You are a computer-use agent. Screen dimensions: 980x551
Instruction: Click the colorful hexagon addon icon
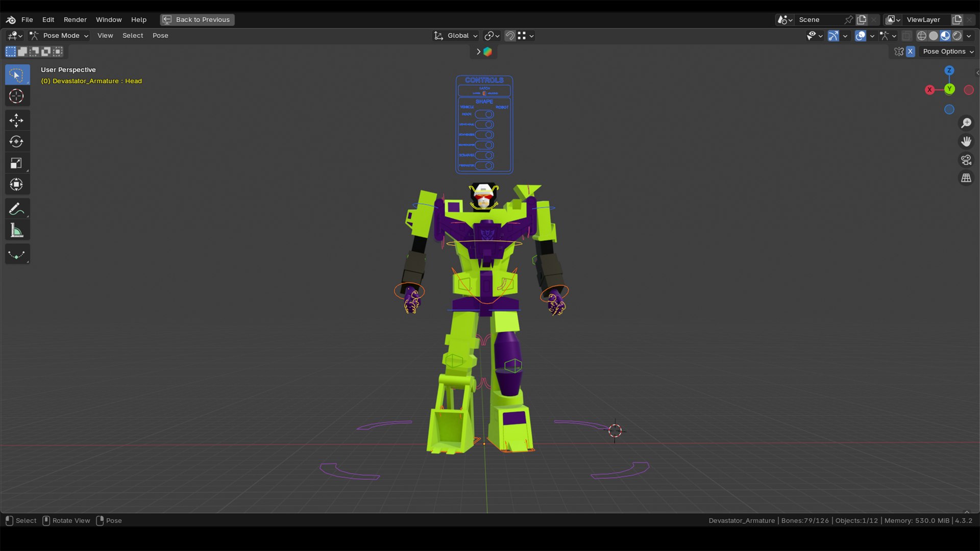point(487,52)
